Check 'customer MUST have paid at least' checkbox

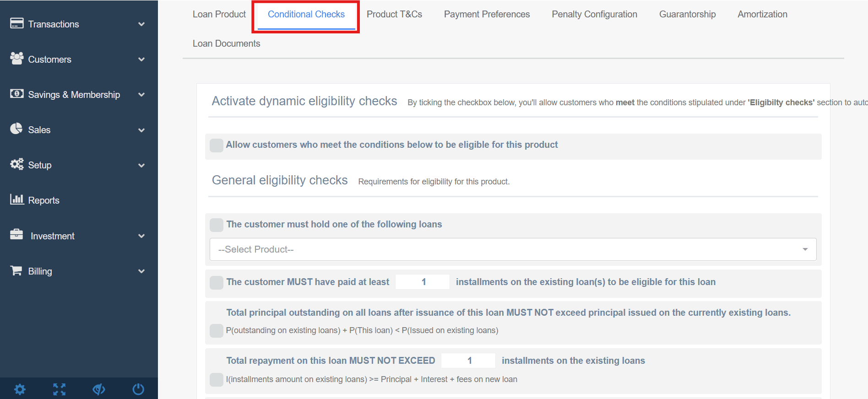pos(217,283)
